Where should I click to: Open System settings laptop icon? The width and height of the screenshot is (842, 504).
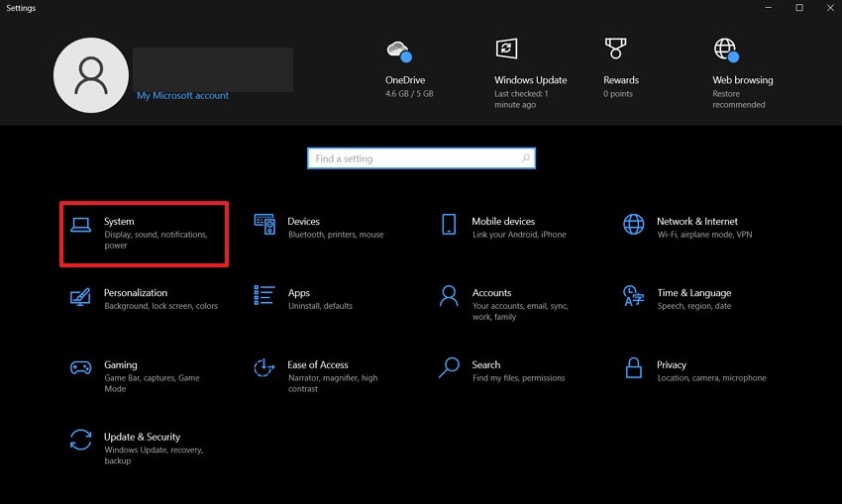tap(80, 225)
